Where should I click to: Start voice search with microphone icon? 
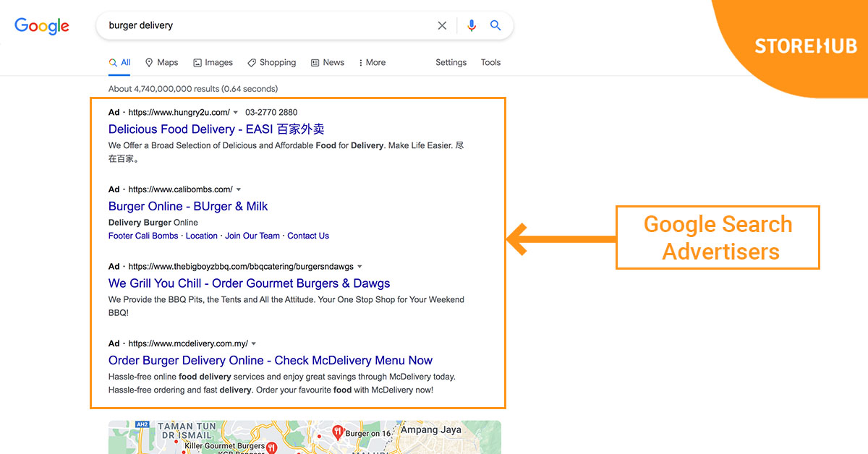click(472, 25)
